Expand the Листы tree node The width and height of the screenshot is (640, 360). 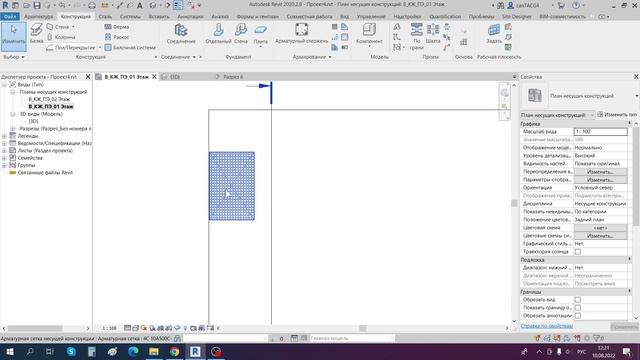[4, 151]
